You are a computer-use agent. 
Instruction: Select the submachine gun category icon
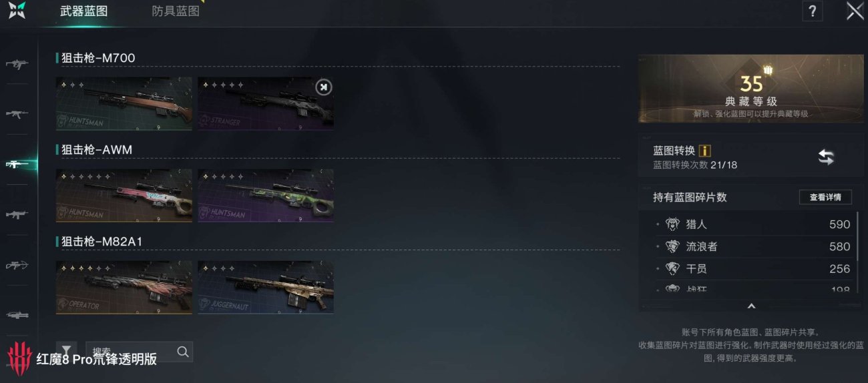17,64
